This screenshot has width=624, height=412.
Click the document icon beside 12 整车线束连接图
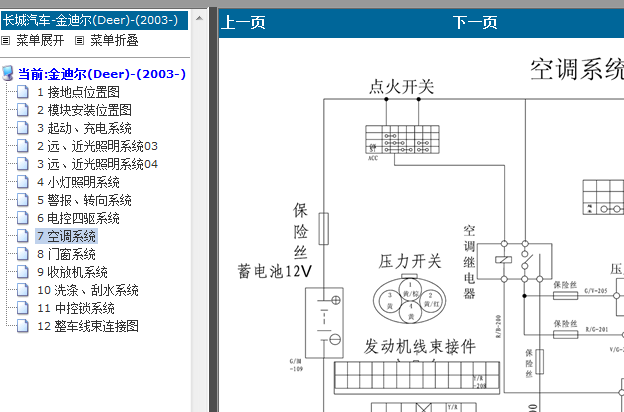tap(23, 326)
